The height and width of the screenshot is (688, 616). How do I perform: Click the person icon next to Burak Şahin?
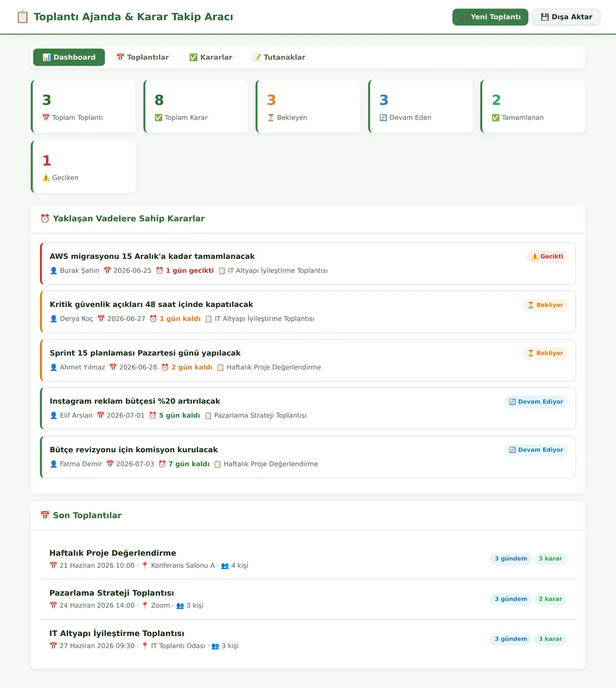pyautogui.click(x=53, y=271)
